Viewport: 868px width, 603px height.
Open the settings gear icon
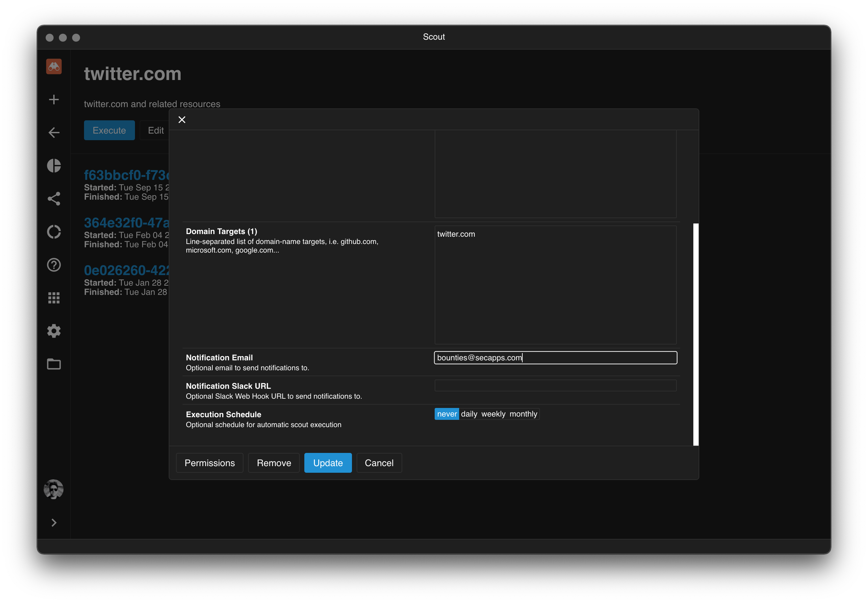[x=54, y=331]
